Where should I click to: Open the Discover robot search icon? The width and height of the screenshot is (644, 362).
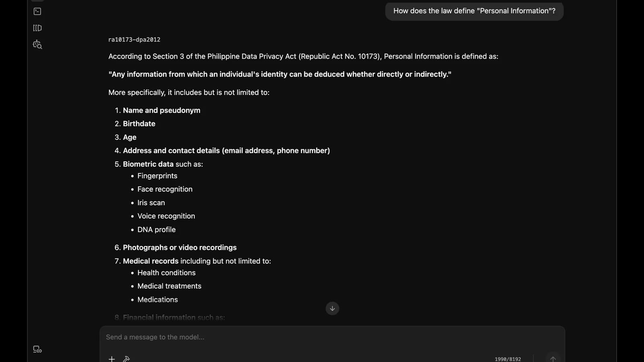(x=37, y=45)
